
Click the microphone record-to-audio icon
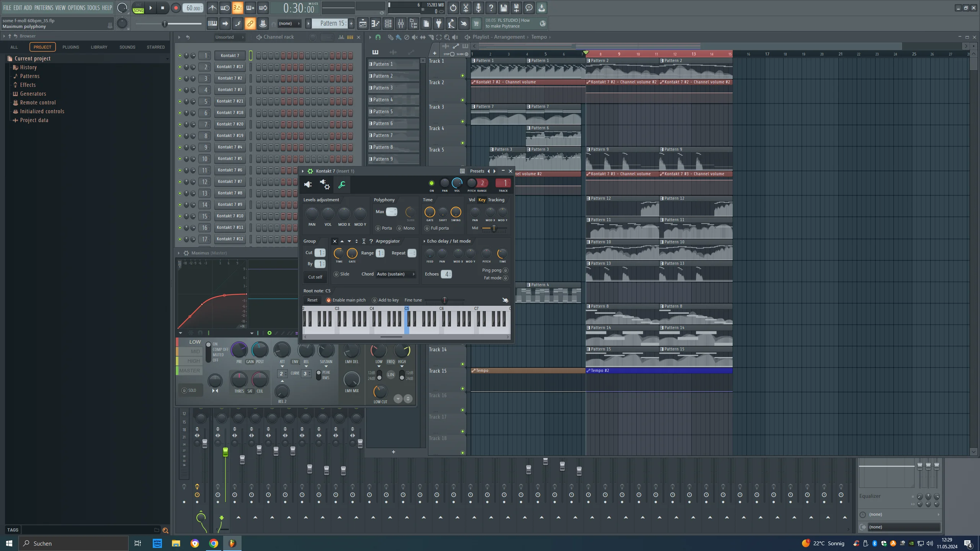(x=478, y=8)
